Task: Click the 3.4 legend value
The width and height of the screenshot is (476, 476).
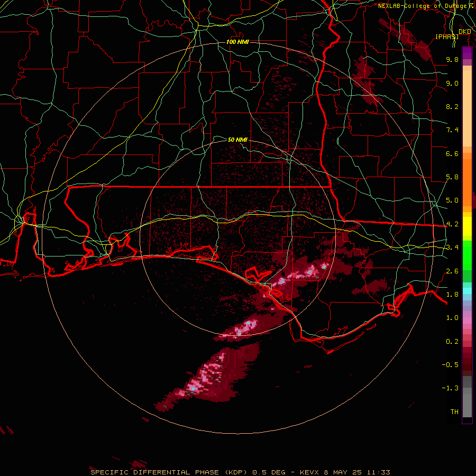Action: click(x=452, y=248)
